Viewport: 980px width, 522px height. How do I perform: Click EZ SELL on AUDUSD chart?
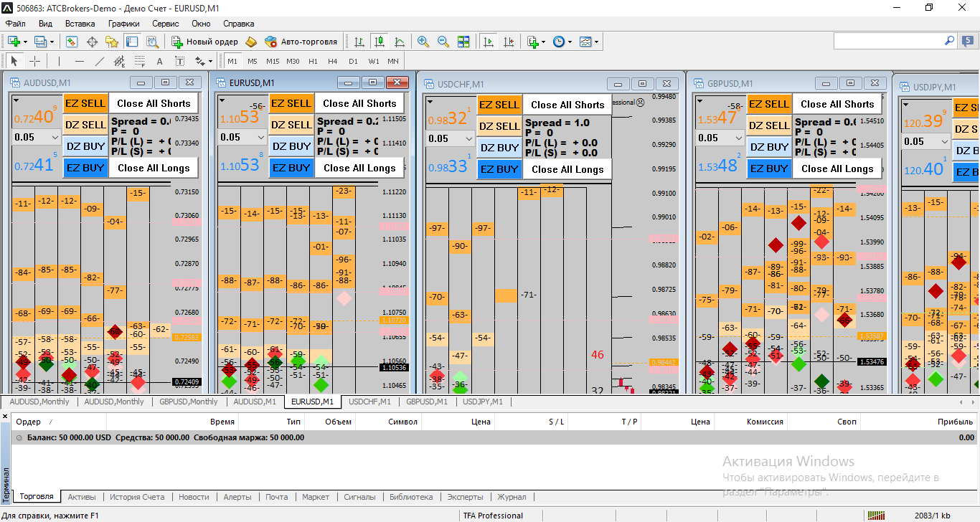pos(85,103)
